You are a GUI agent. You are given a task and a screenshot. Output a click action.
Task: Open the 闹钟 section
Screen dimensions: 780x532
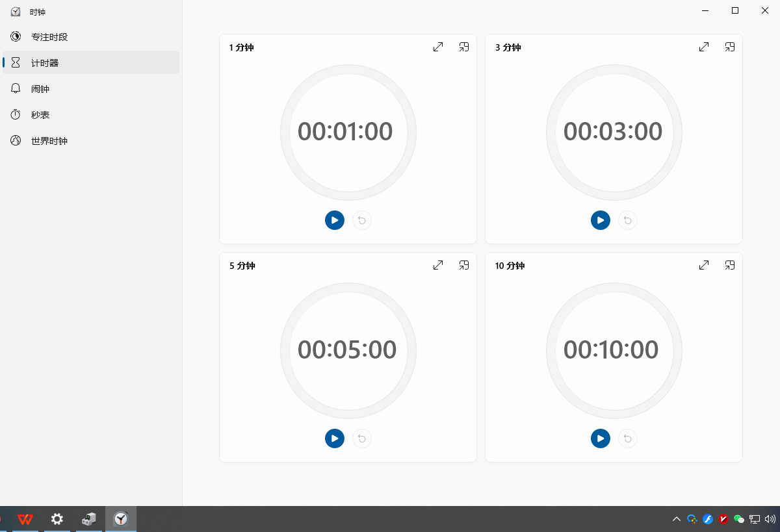pos(91,89)
